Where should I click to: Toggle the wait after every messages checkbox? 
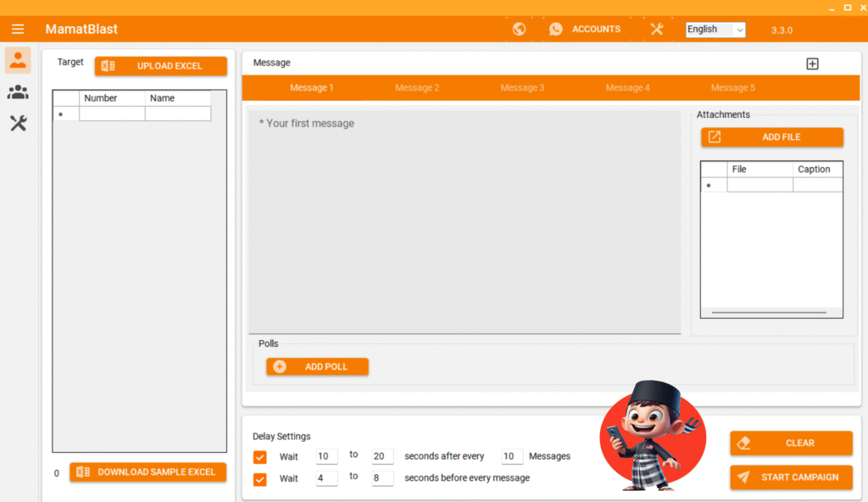tap(260, 457)
